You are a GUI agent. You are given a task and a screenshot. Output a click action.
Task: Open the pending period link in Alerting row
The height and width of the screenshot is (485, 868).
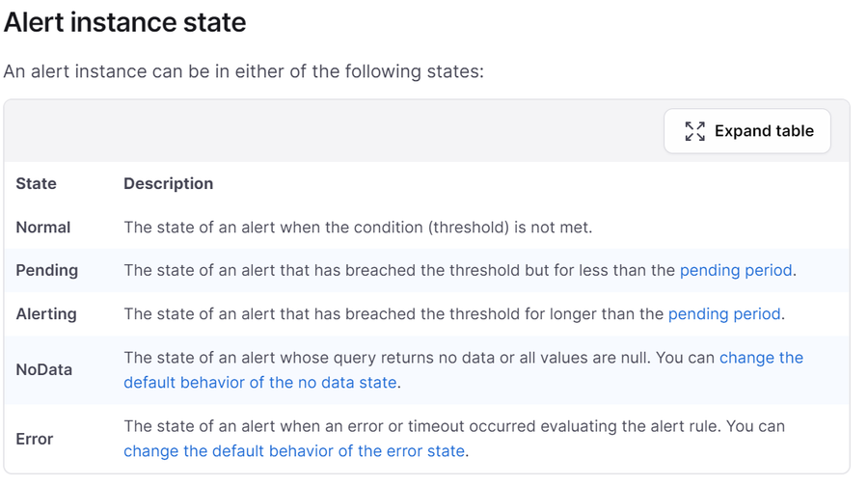tap(724, 314)
